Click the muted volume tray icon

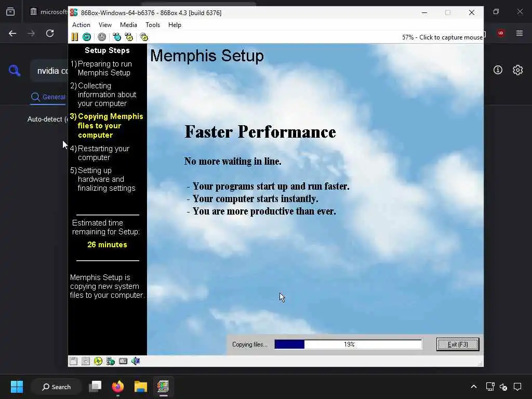(x=503, y=387)
